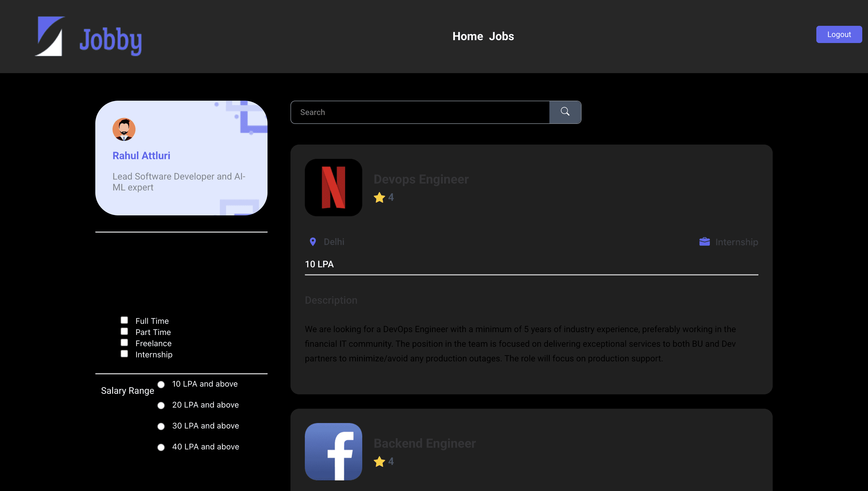Pick 40 LPA and above radio
Screen dimensions: 868x491
(x=161, y=447)
